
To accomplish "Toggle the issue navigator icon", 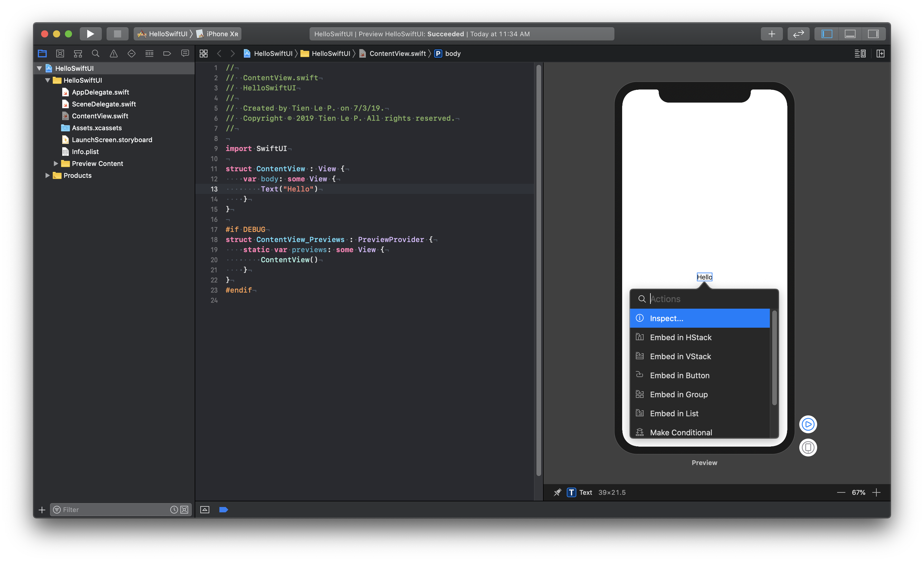I will click(x=113, y=54).
